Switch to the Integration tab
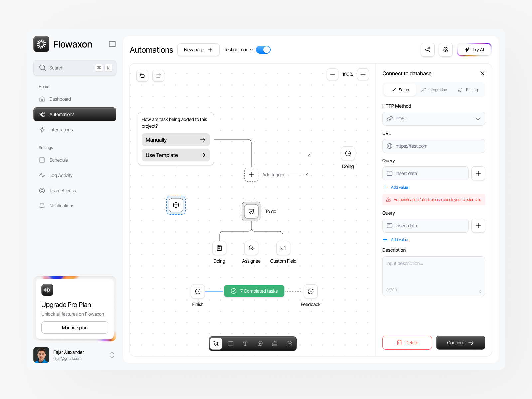 [434, 89]
